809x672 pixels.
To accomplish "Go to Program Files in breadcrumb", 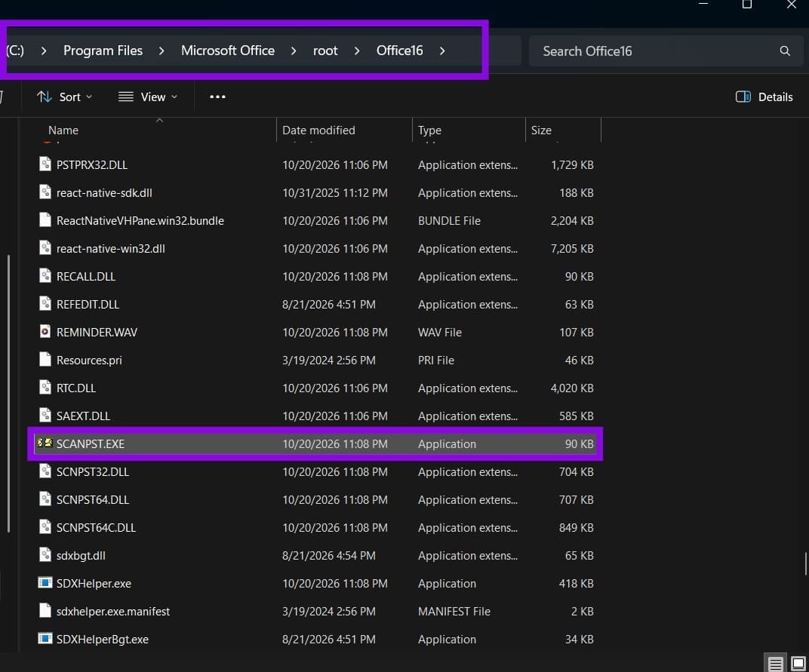I will (103, 51).
